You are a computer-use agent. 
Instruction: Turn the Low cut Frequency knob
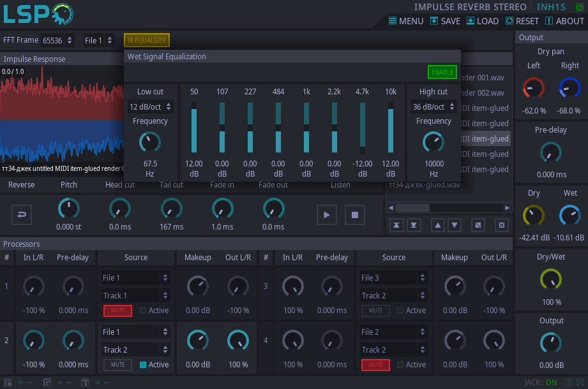150,142
